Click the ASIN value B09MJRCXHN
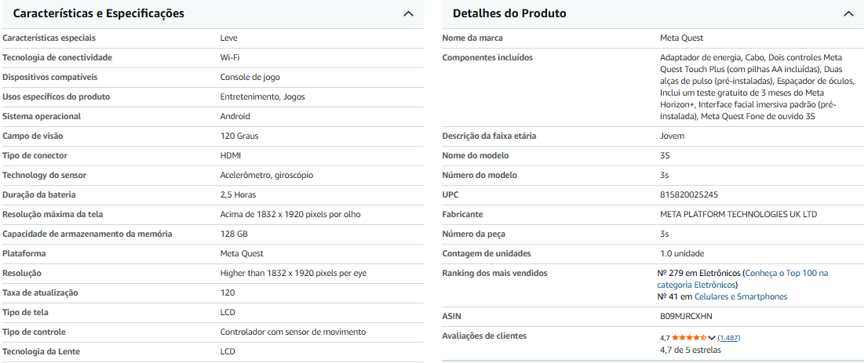Image resolution: width=868 pixels, height=363 pixels. pyautogui.click(x=686, y=317)
